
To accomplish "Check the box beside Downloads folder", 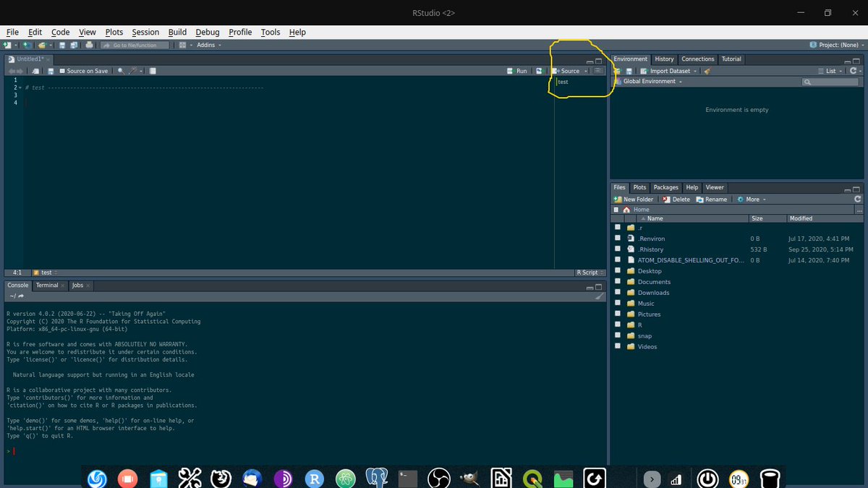I will click(x=618, y=292).
